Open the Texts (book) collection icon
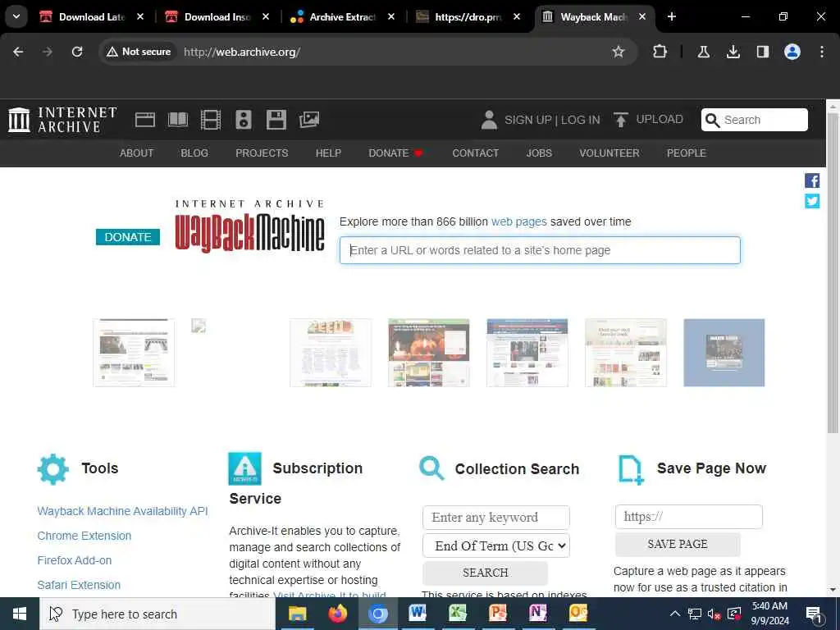The image size is (840, 630). tap(178, 120)
